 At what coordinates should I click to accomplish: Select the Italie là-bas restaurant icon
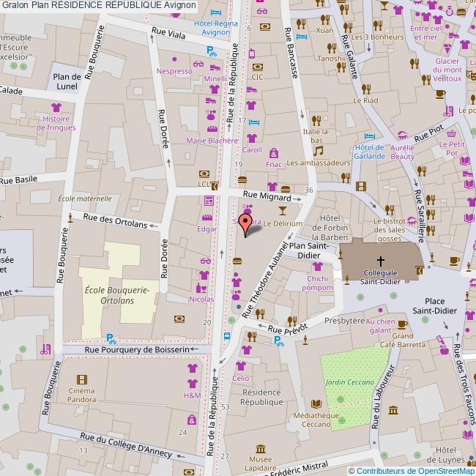(x=316, y=121)
